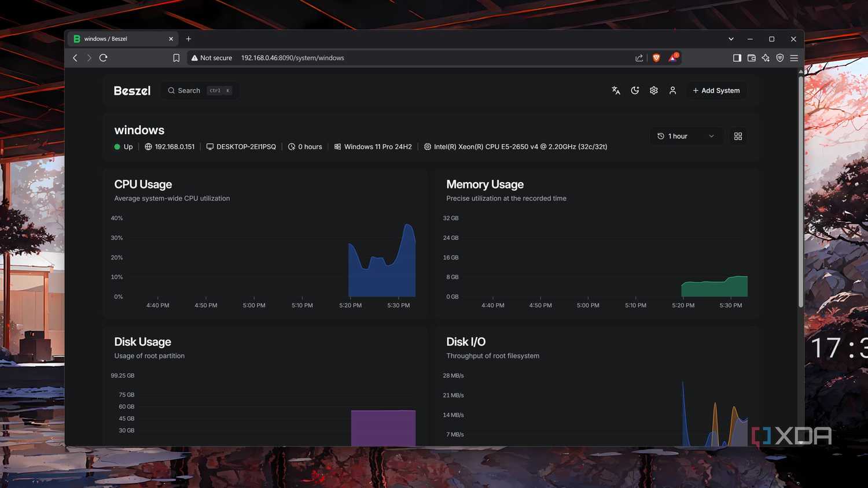Viewport: 868px width, 488px height.
Task: Open Brave Rewards triangle icon
Action: pyautogui.click(x=673, y=57)
